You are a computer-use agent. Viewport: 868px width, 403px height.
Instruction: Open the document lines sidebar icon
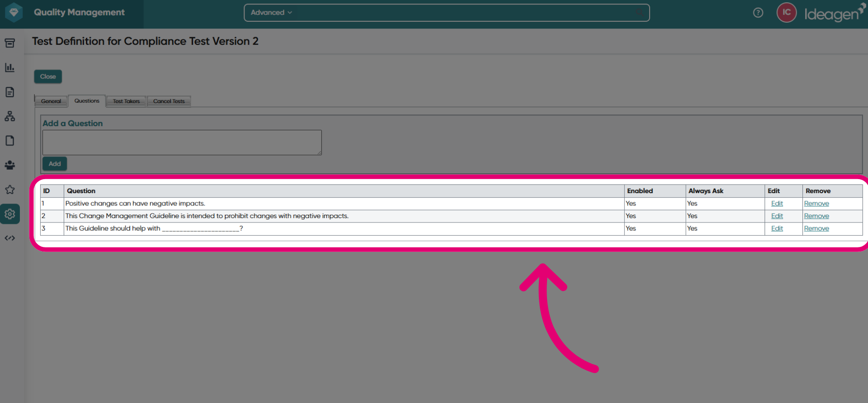[x=9, y=92]
